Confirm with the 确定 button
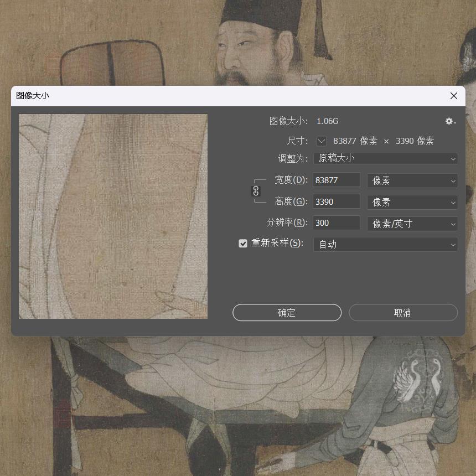 pyautogui.click(x=287, y=313)
